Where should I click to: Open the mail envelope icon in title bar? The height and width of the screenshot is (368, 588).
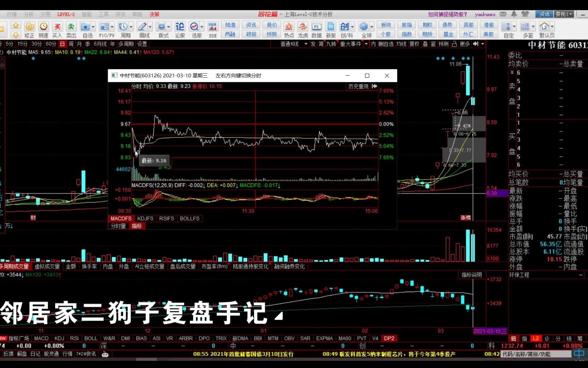coord(503,14)
